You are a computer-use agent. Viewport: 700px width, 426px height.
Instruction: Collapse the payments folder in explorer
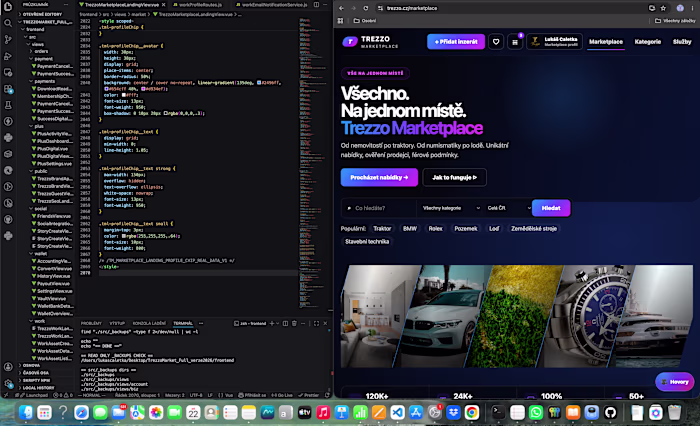tap(44, 81)
